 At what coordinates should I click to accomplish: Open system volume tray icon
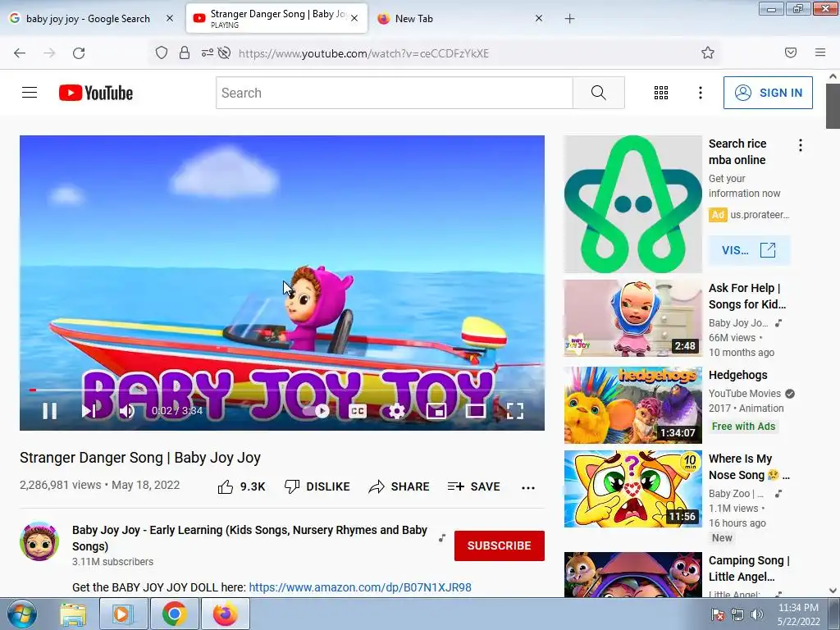[x=757, y=614]
